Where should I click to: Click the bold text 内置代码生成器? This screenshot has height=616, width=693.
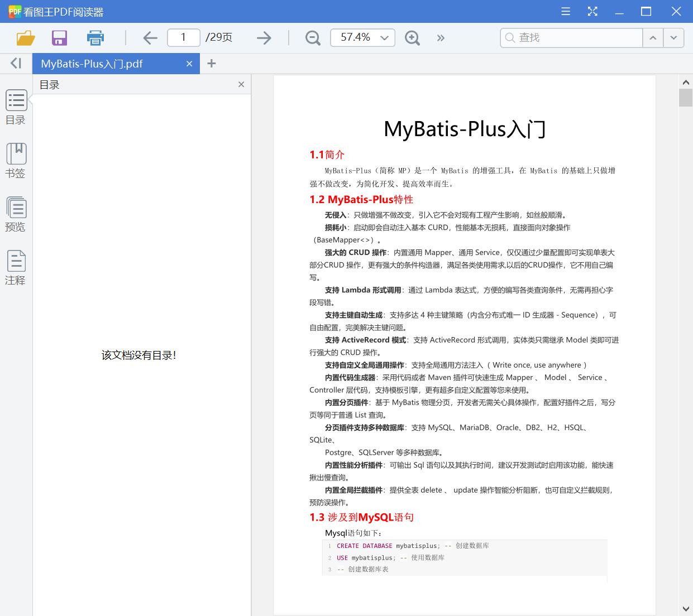click(350, 378)
